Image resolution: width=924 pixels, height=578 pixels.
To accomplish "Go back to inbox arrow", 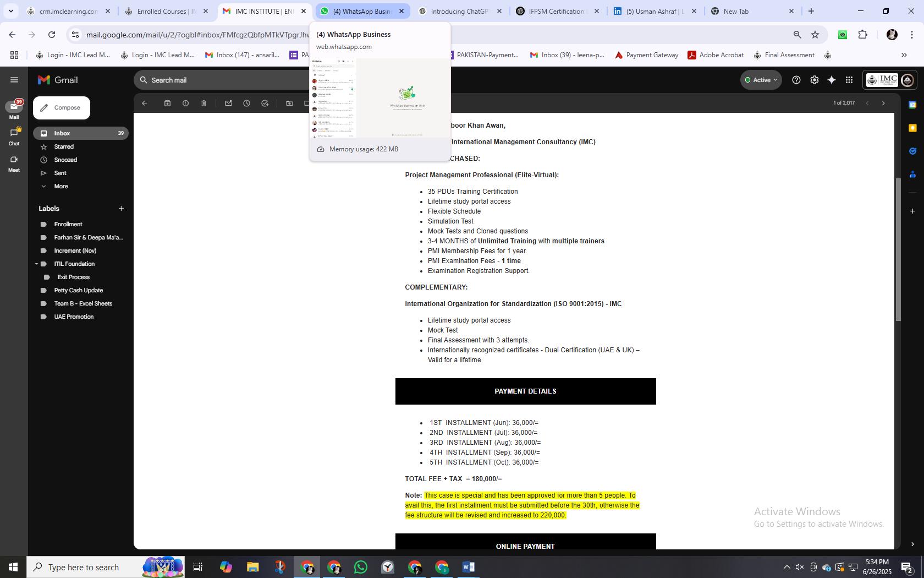I will coord(145,103).
